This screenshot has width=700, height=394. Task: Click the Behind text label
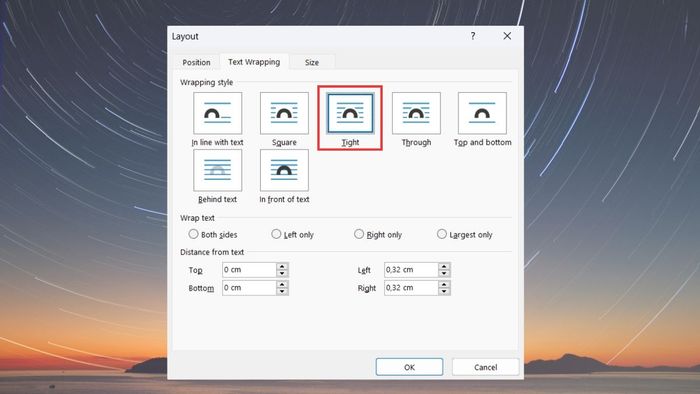point(217,199)
